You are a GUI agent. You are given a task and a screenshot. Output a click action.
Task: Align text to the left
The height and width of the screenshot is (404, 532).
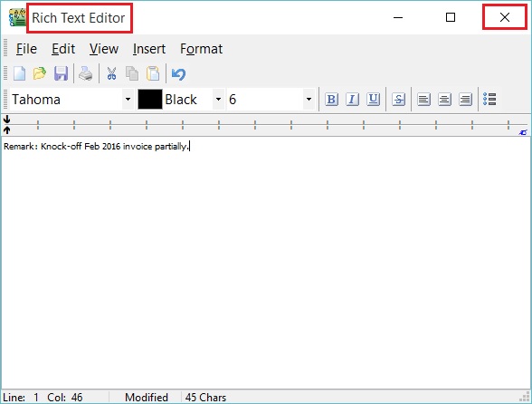423,100
